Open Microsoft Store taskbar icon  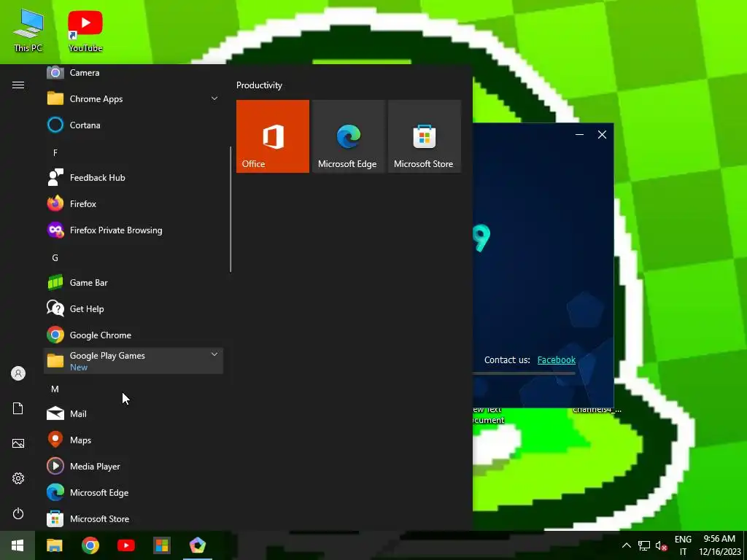(161, 545)
